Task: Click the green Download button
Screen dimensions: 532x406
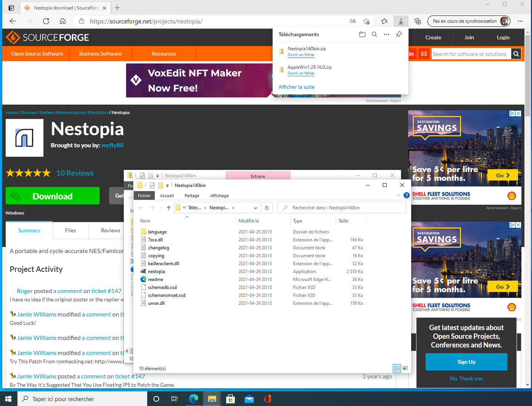Action: pos(52,196)
